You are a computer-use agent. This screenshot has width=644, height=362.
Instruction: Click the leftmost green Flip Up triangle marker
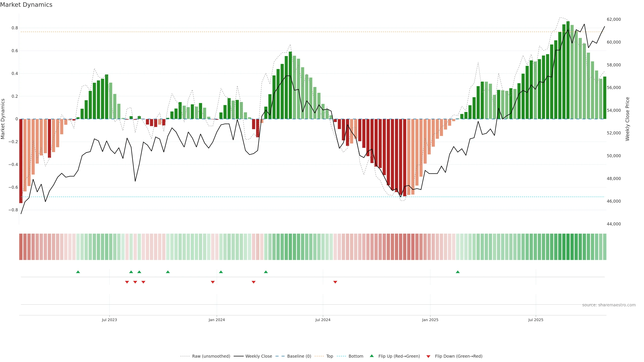[x=78, y=272]
